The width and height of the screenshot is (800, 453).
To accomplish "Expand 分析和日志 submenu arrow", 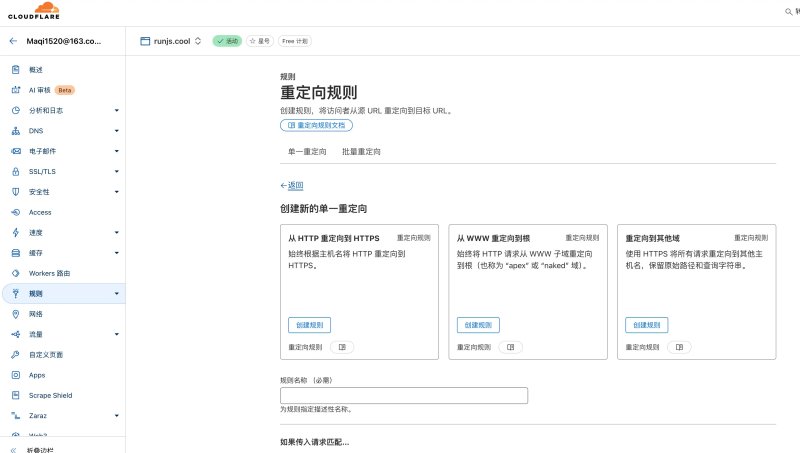I will [x=117, y=110].
